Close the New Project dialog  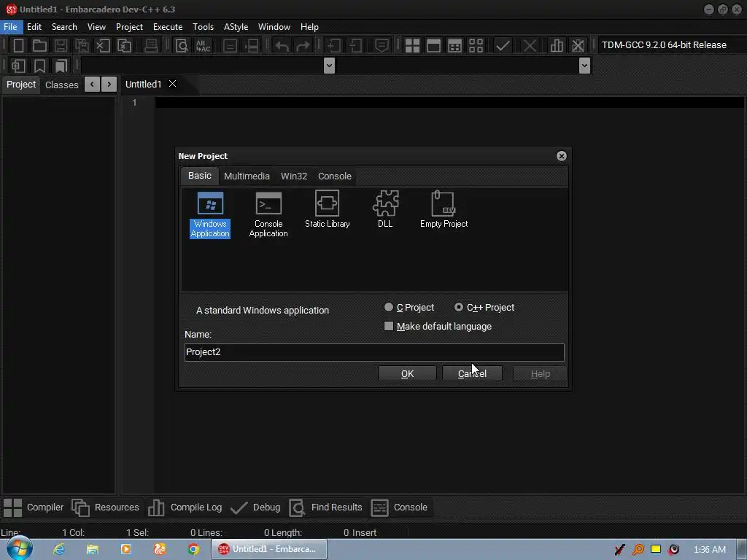pos(561,156)
